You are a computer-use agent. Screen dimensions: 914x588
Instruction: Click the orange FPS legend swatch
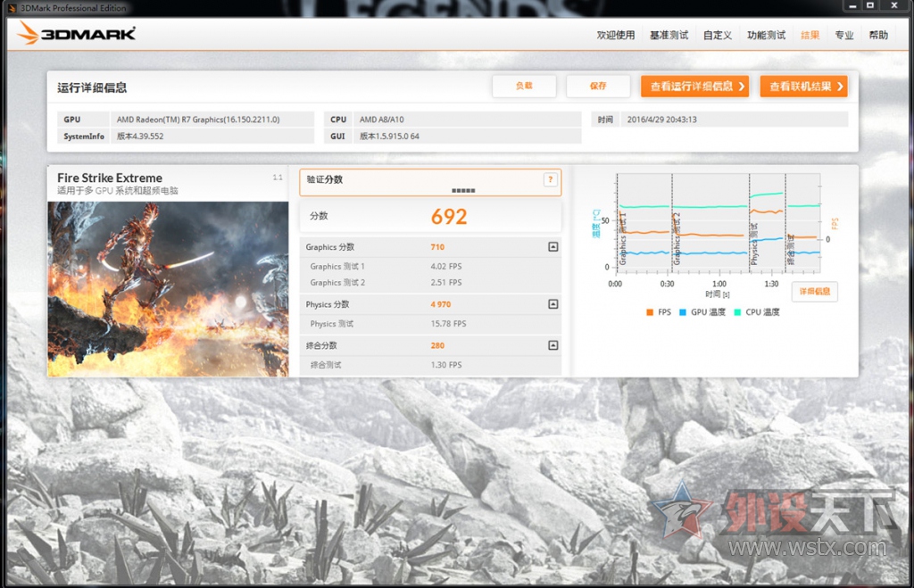coord(650,312)
